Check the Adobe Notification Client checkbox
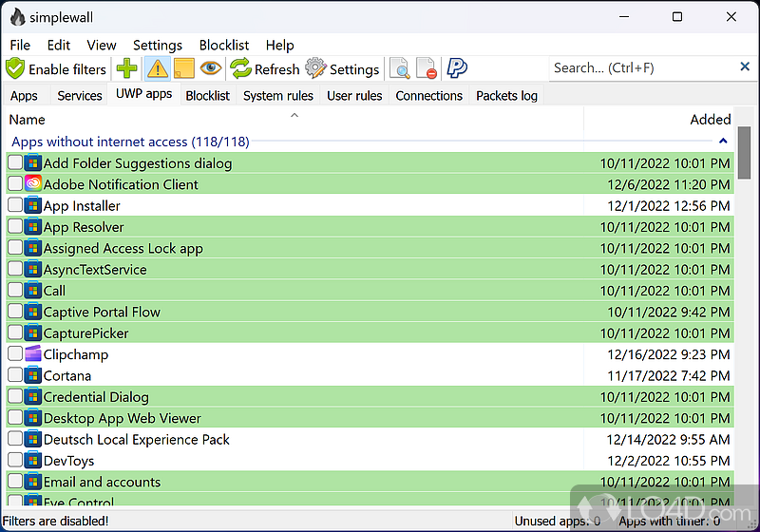The height and width of the screenshot is (532, 760). 15,183
